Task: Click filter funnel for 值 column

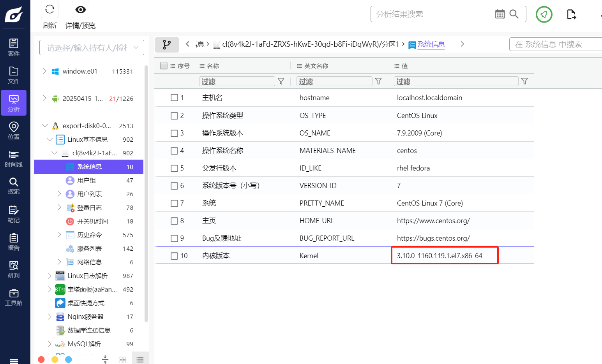Action: coord(524,81)
